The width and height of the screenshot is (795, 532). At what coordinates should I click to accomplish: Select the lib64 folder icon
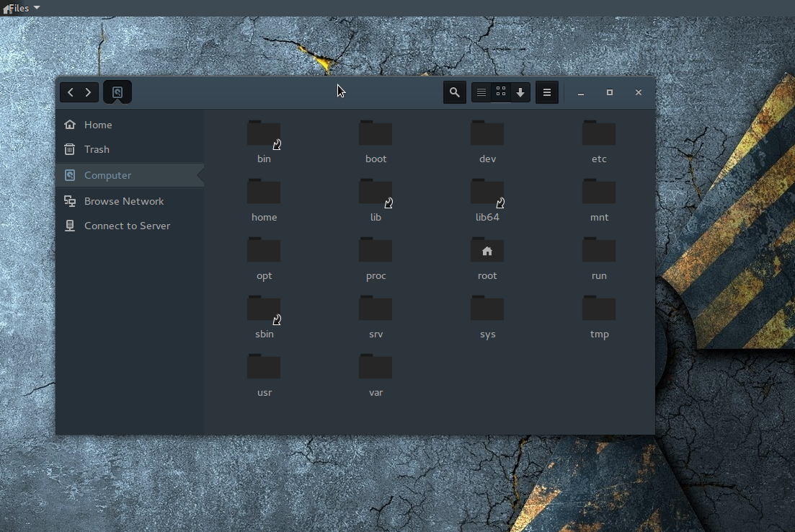pos(487,192)
